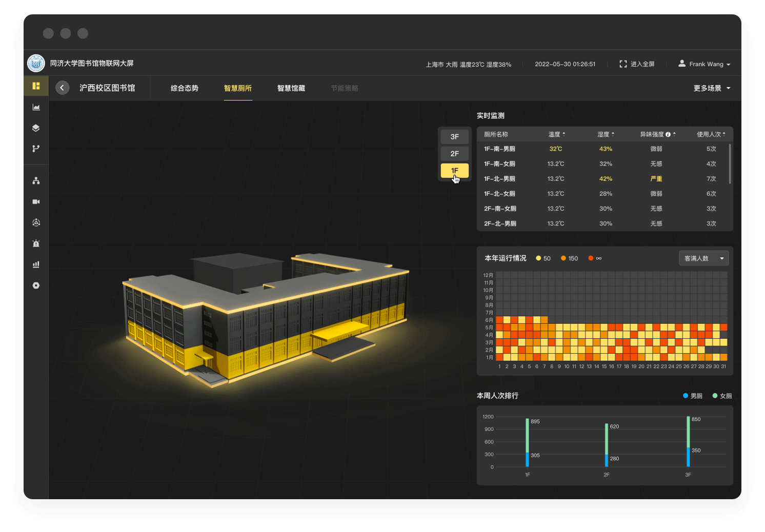Viewport: 765px width, 532px height.
Task: Switch to the 智慧馆藏 tab
Action: (x=291, y=88)
